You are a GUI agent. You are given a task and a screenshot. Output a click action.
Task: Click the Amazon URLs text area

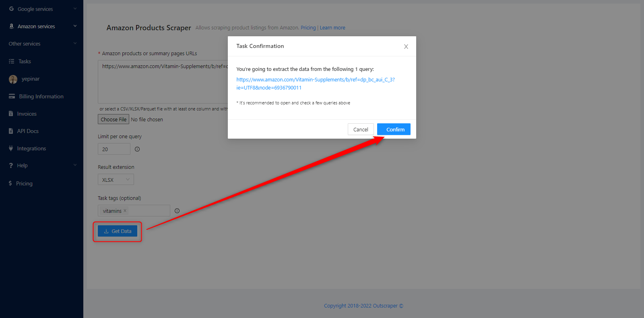pos(163,82)
